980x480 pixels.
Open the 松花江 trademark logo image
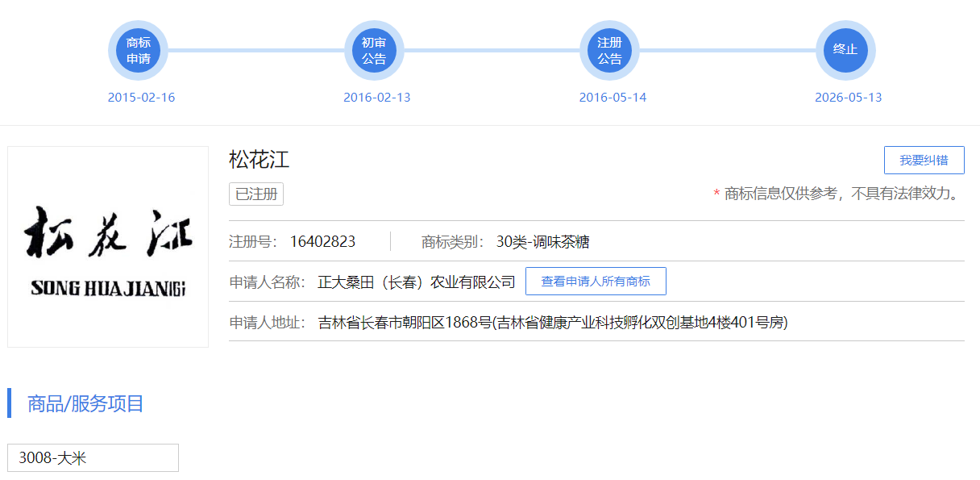coord(108,247)
